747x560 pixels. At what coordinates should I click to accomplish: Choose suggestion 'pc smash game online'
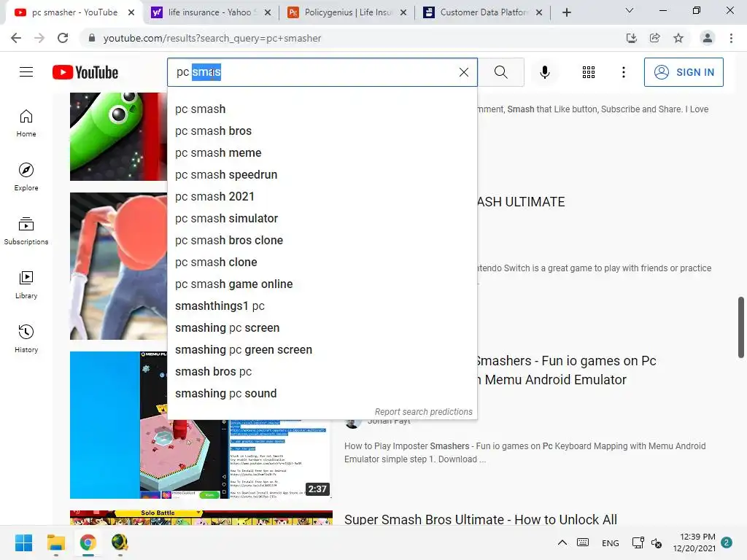coord(322,284)
